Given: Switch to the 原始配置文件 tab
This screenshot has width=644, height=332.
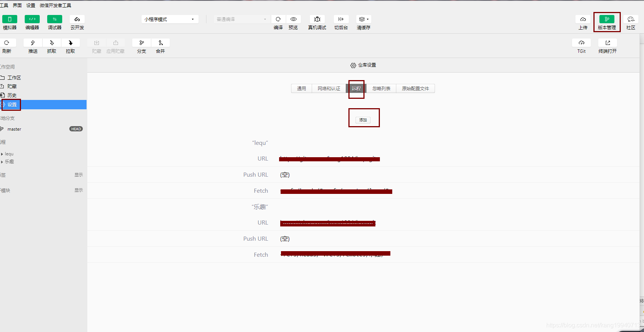Looking at the screenshot, I should [415, 88].
